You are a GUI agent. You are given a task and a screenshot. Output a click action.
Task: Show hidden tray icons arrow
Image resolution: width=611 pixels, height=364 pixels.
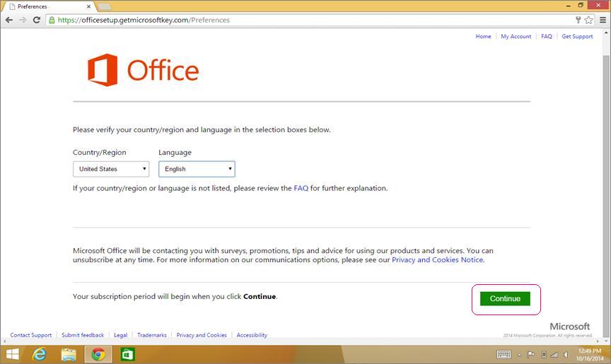click(x=520, y=355)
